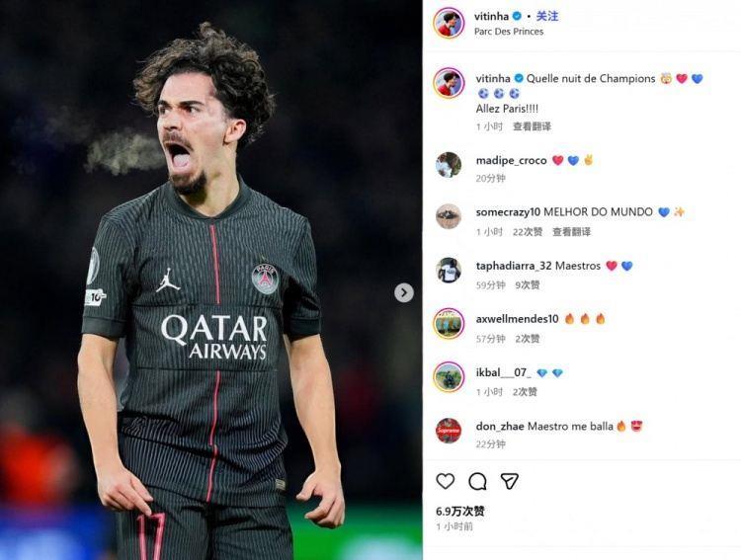Share the post with paper plane icon
Screen dimensions: 741x560
coord(510,481)
